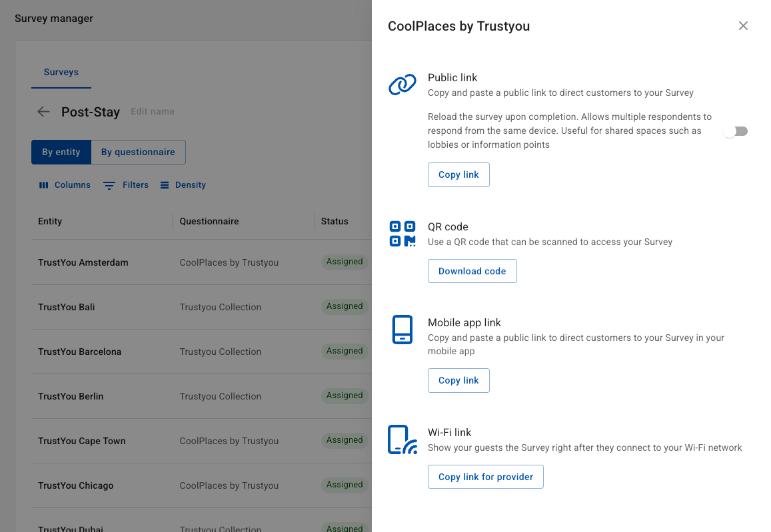Sort by the Questionnaire column header

point(209,222)
